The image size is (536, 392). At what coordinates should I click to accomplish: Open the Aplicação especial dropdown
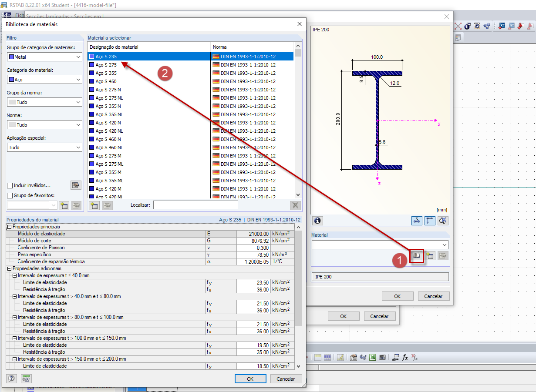[x=44, y=147]
